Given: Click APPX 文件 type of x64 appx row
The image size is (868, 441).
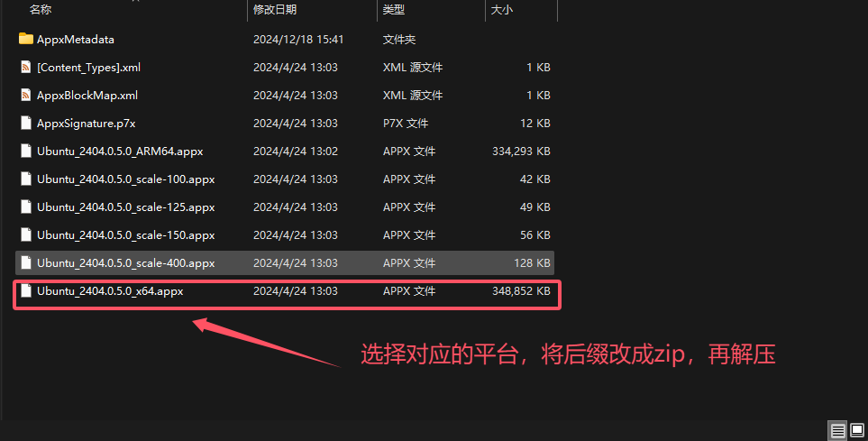Looking at the screenshot, I should tap(409, 291).
